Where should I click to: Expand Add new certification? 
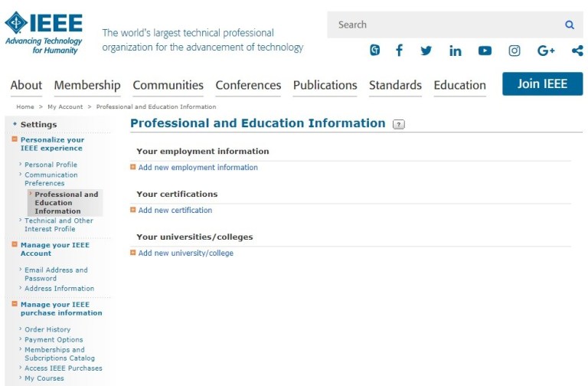(x=133, y=210)
